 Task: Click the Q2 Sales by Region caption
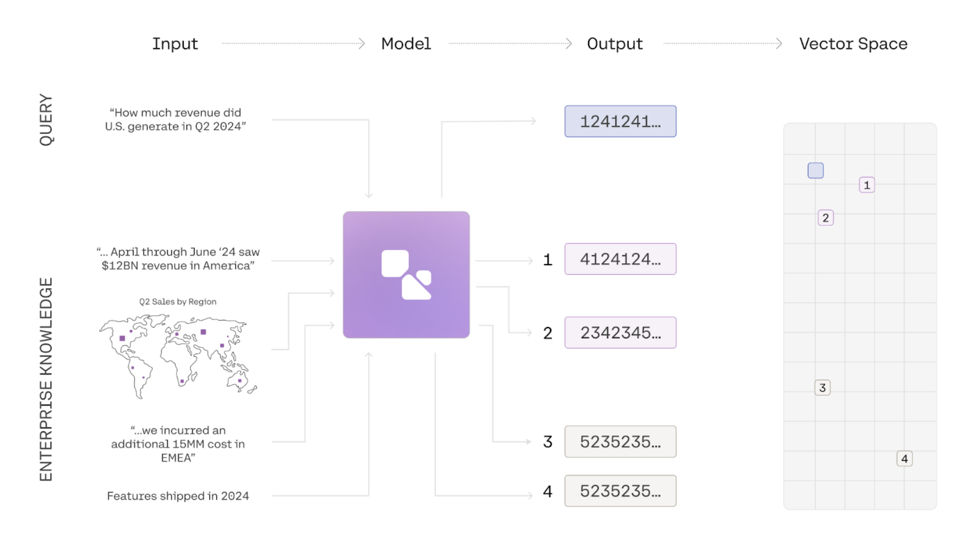177,302
